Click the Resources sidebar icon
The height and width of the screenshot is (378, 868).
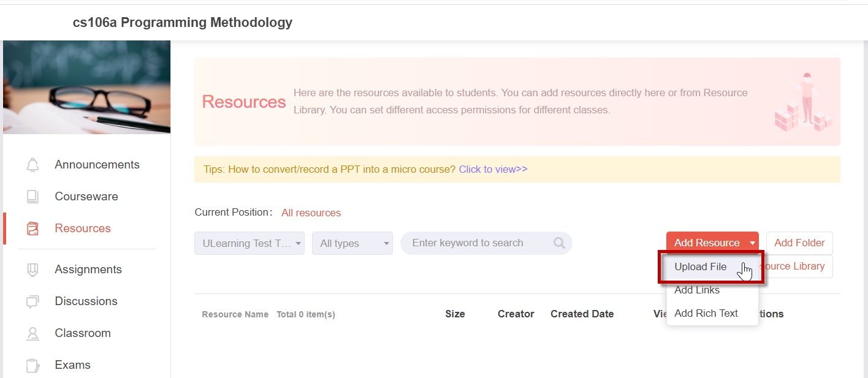[32, 229]
